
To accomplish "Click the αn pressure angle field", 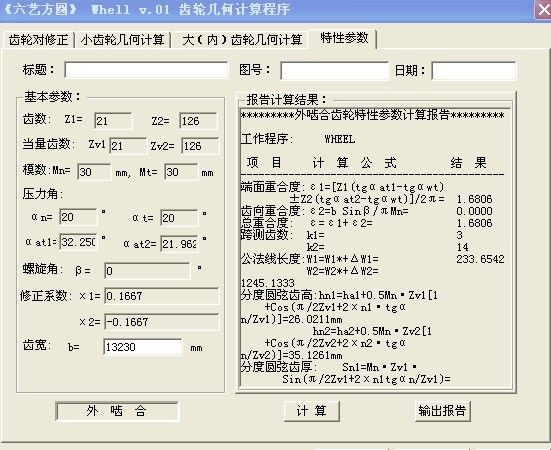I will (78, 217).
